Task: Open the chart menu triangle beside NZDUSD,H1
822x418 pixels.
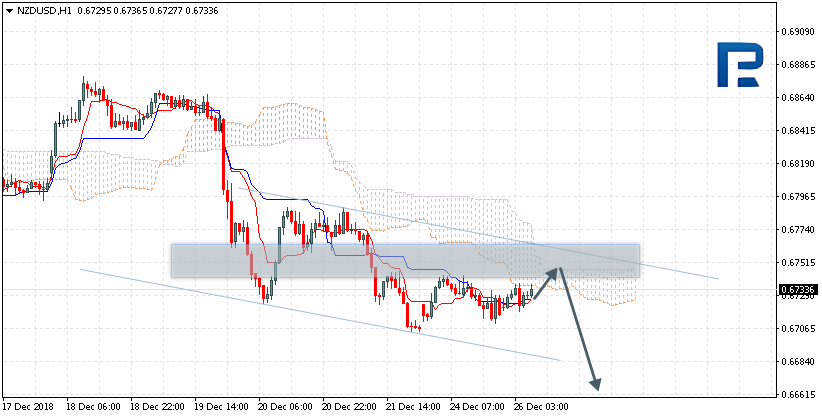Action: click(8, 10)
